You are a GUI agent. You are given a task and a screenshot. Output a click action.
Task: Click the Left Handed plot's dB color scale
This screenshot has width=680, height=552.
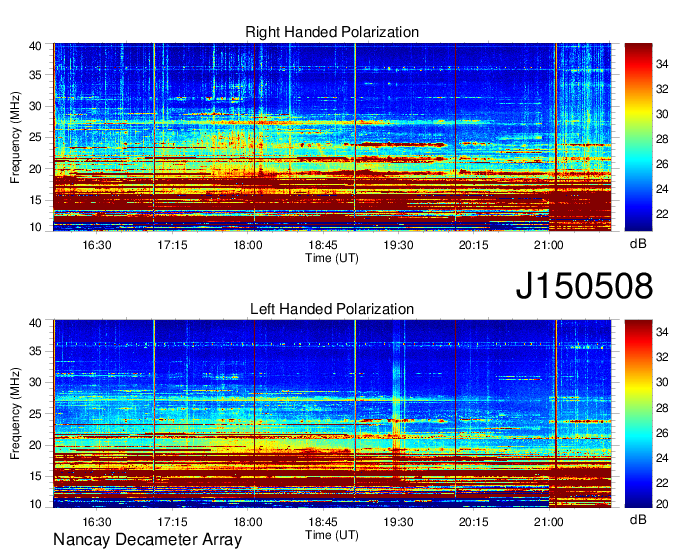click(x=638, y=414)
